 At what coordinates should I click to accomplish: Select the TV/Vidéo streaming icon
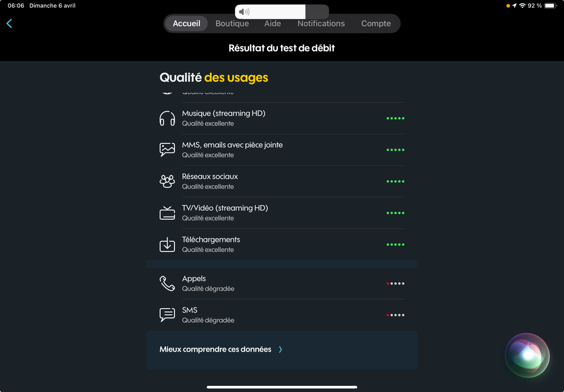(167, 213)
